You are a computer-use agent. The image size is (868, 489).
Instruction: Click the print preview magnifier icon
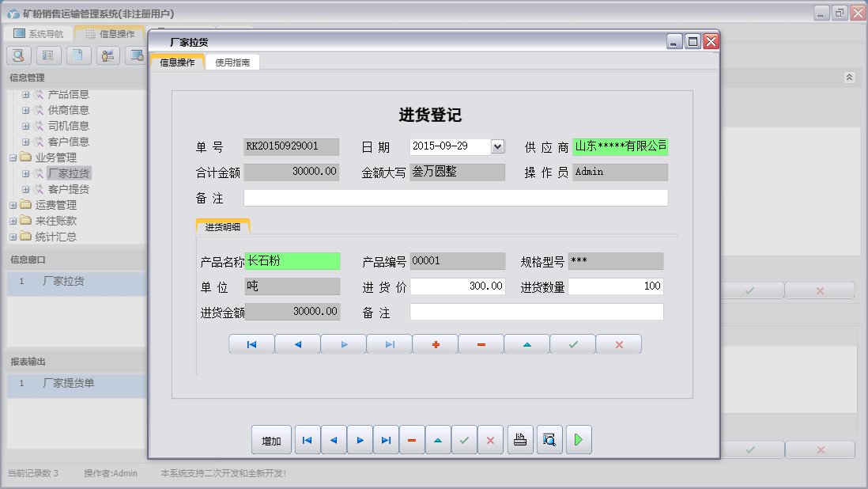[549, 440]
